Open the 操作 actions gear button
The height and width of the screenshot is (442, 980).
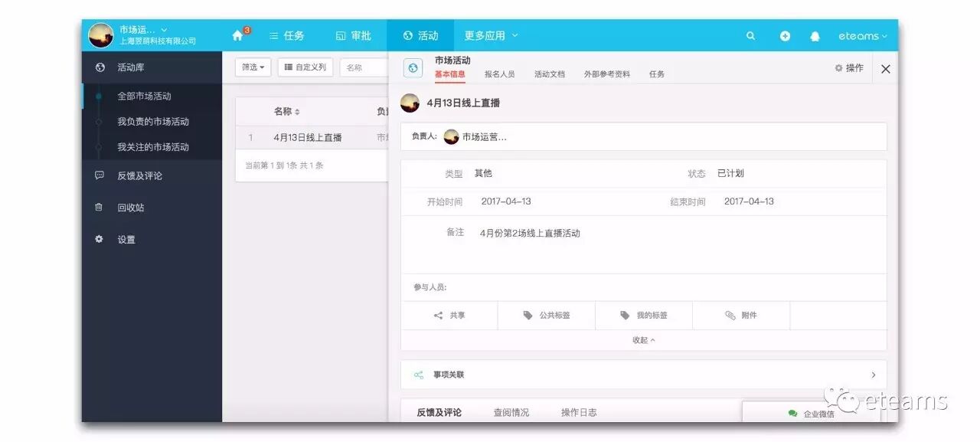tap(849, 68)
